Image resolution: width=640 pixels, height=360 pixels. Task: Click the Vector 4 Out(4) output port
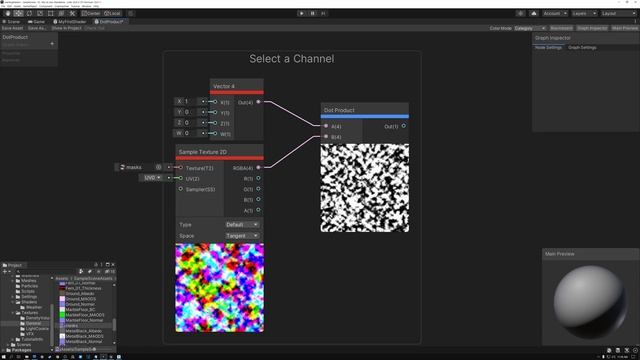258,102
